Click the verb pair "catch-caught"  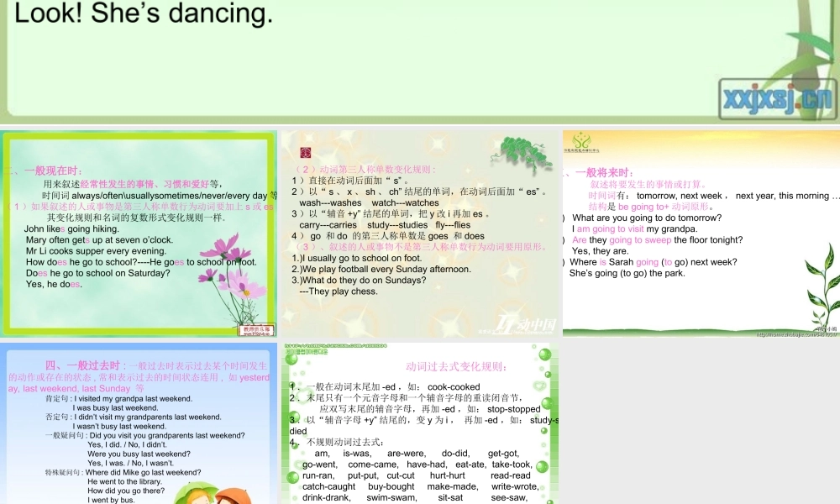(329, 487)
